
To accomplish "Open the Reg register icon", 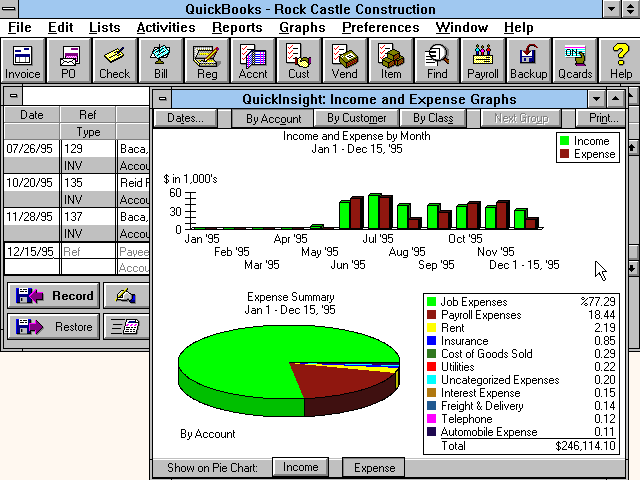I will tap(207, 61).
